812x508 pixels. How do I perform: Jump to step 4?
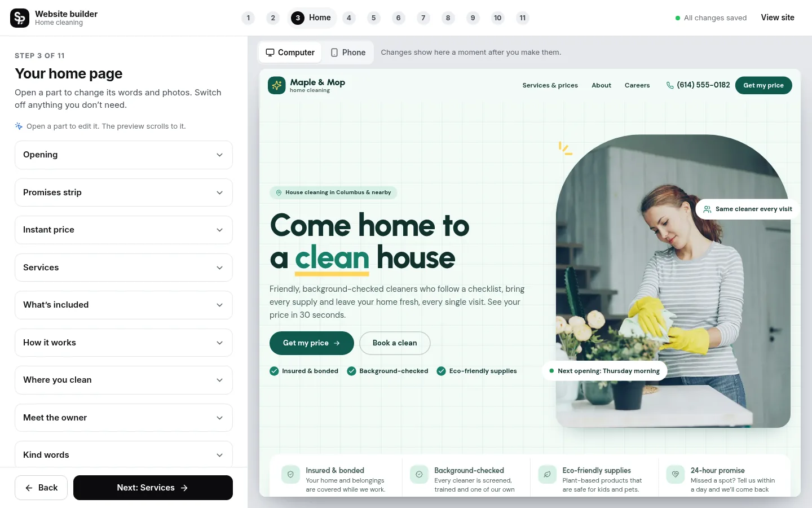(x=349, y=18)
